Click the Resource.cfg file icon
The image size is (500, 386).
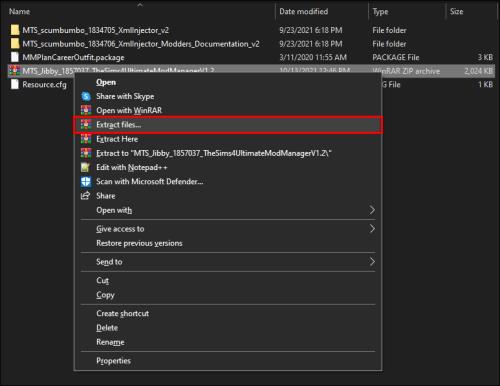coord(15,84)
